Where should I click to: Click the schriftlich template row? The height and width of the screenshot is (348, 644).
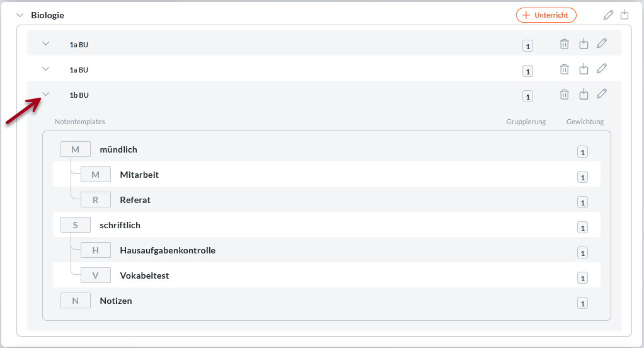tap(120, 225)
